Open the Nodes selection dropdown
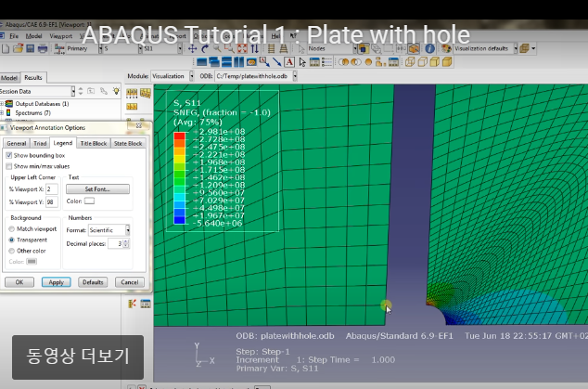This screenshot has height=389, width=588. 355,48
